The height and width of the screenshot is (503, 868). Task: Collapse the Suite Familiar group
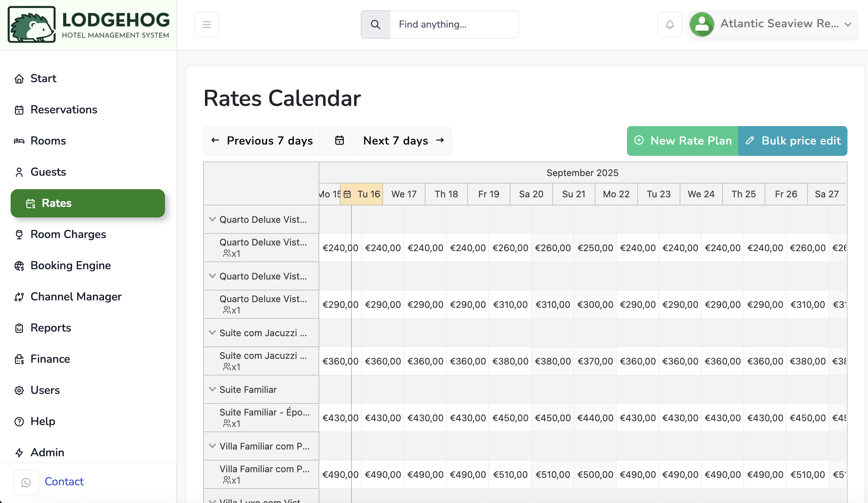coord(212,389)
